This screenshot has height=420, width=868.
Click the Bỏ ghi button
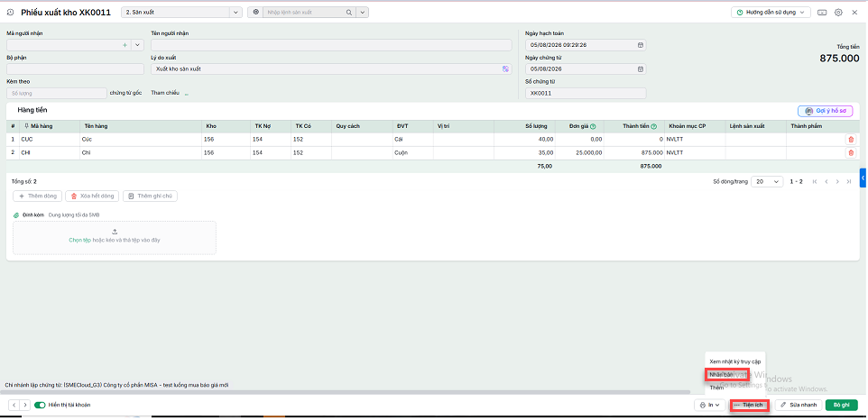842,405
